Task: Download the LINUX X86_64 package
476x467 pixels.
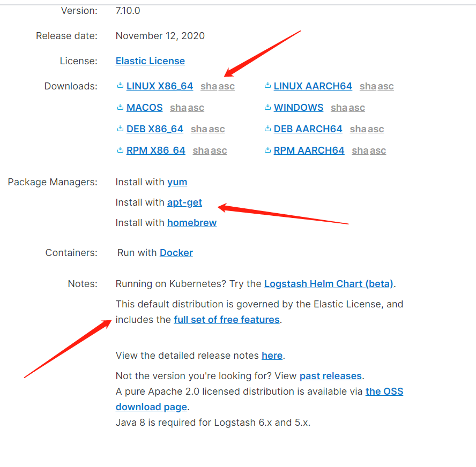Action: [159, 86]
